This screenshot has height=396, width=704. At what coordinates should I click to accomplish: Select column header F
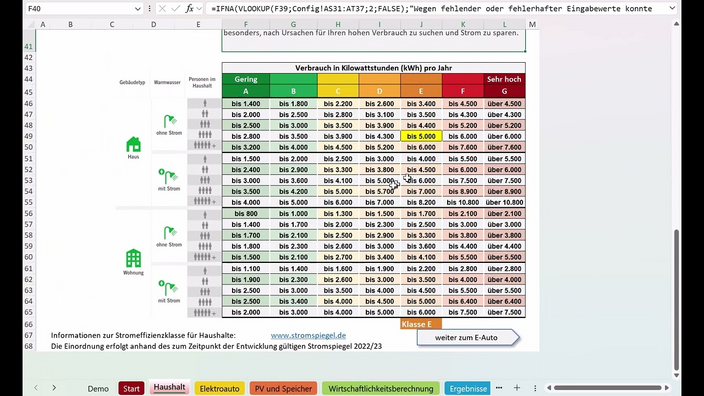246,24
